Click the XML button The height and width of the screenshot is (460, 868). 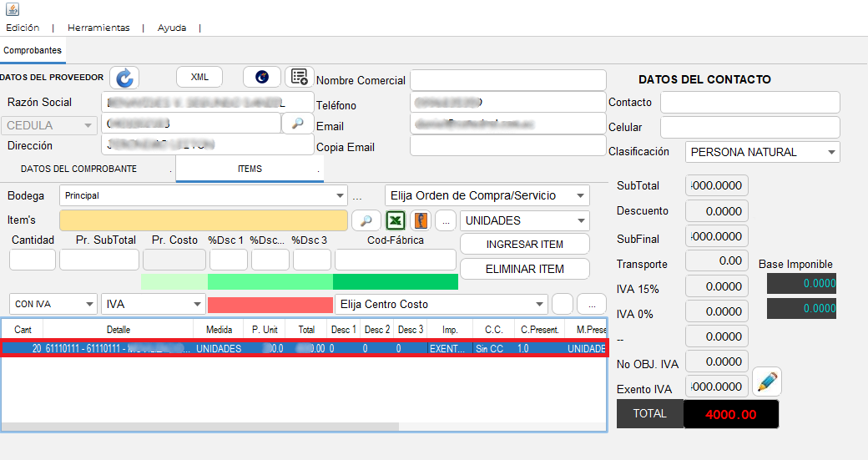click(x=199, y=77)
